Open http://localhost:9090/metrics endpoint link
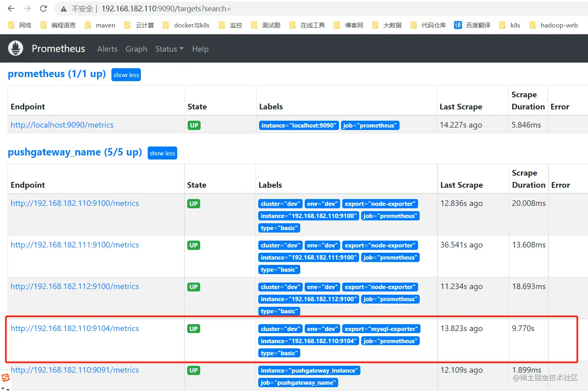Image resolution: width=588 pixels, height=392 pixels. [x=62, y=125]
